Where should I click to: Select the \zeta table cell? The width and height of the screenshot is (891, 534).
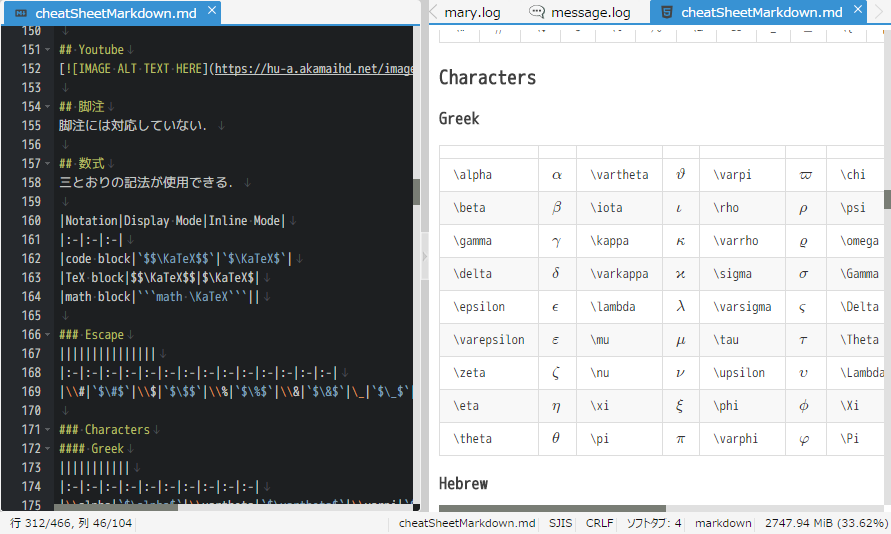point(489,373)
